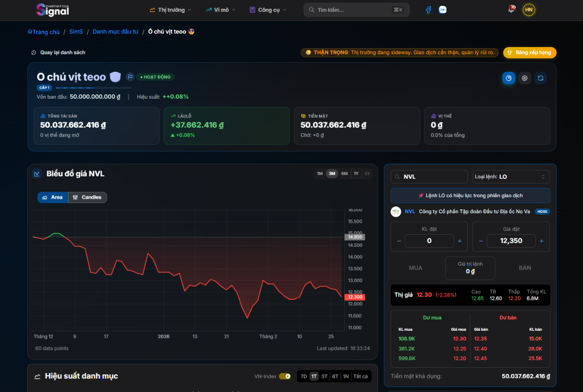This screenshot has width=583, height=392.
Task: Click the pie chart portfolio icon
Action: pos(509,78)
